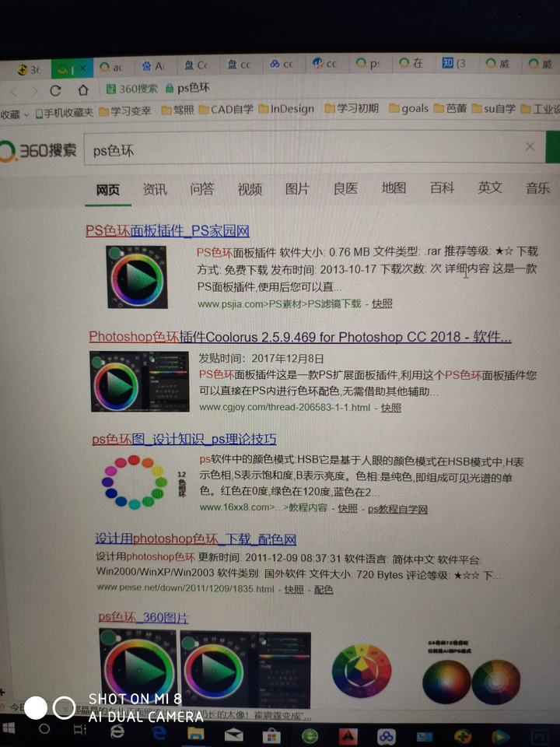Viewport: 560px width, 747px height.
Task: Switch to the 音乐 search category
Action: click(537, 188)
